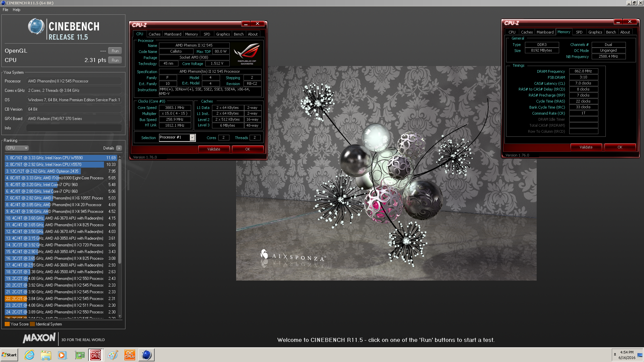This screenshot has width=644, height=362.
Task: Run the OpenGL benchmark
Action: point(115,51)
